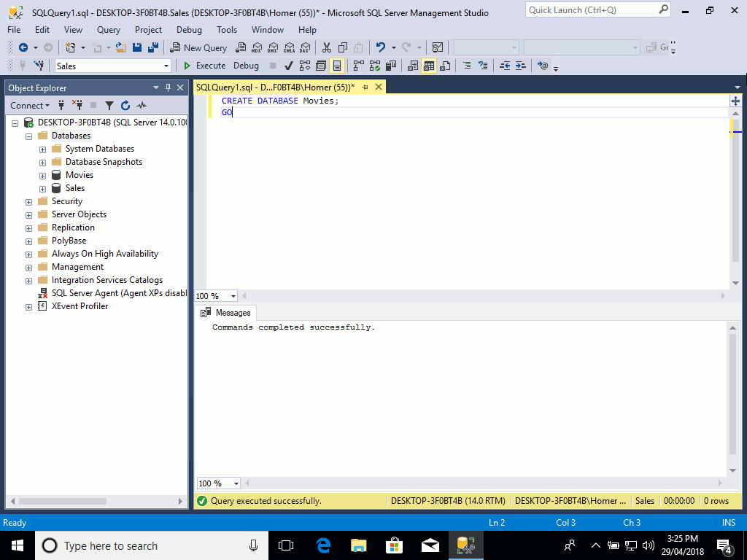Click the Navigate Backward arrow icon
Image resolution: width=747 pixels, height=560 pixels.
(x=23, y=47)
